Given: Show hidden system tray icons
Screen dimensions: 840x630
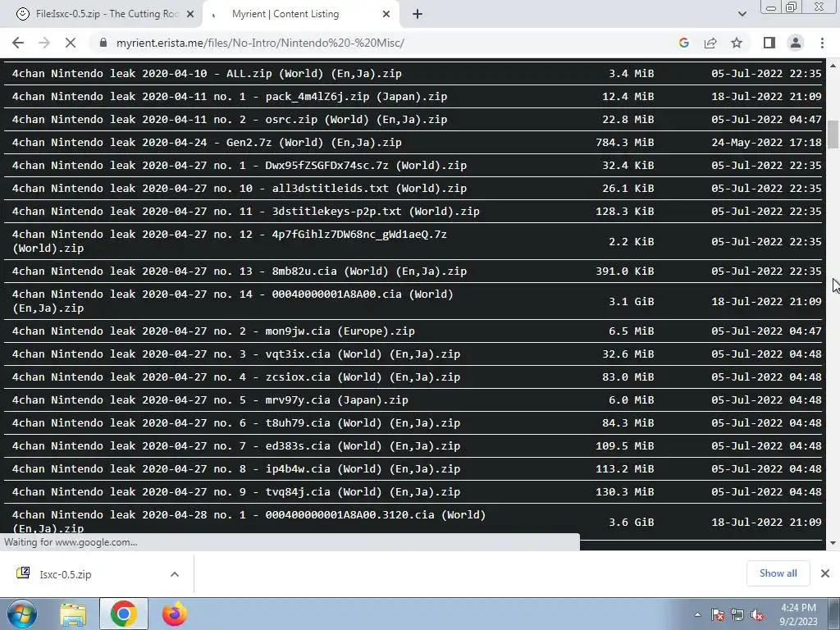Looking at the screenshot, I should click(x=697, y=615).
